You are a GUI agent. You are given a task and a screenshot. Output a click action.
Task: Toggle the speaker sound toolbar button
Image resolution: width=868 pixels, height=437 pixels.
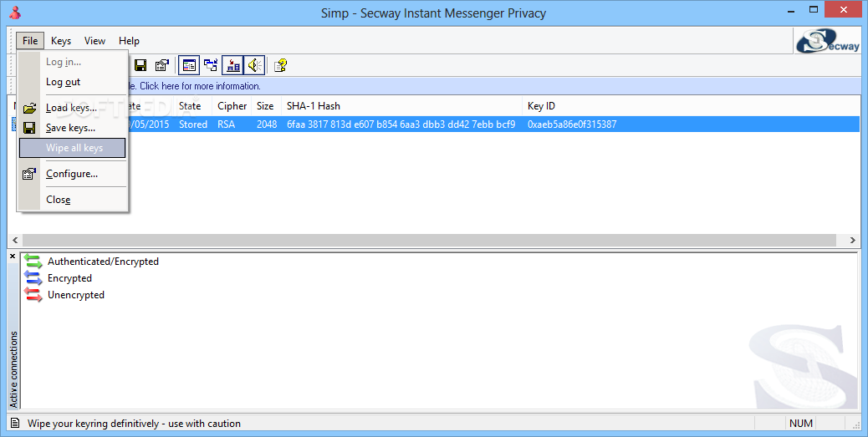(254, 66)
